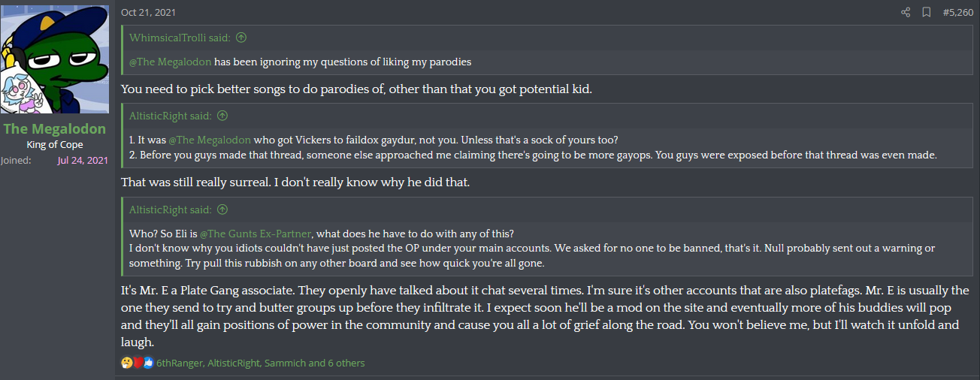The height and width of the screenshot is (380, 980).
Task: Click the reaction emoji icons summary
Action: coord(138,363)
